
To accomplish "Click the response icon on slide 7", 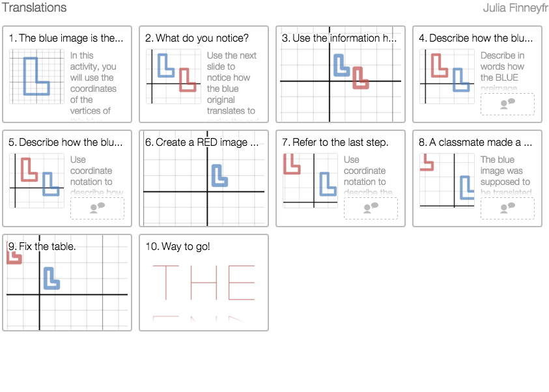I will tap(371, 208).
